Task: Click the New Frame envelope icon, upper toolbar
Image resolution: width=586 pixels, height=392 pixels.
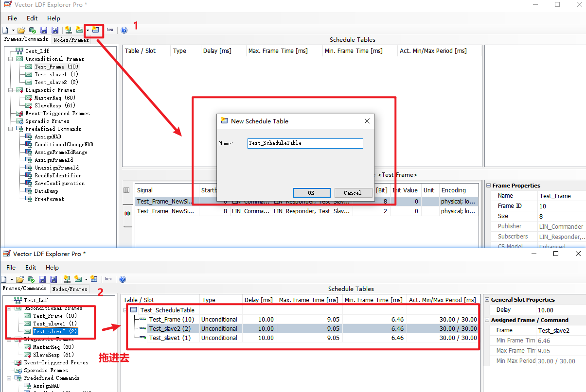Action: (x=79, y=30)
